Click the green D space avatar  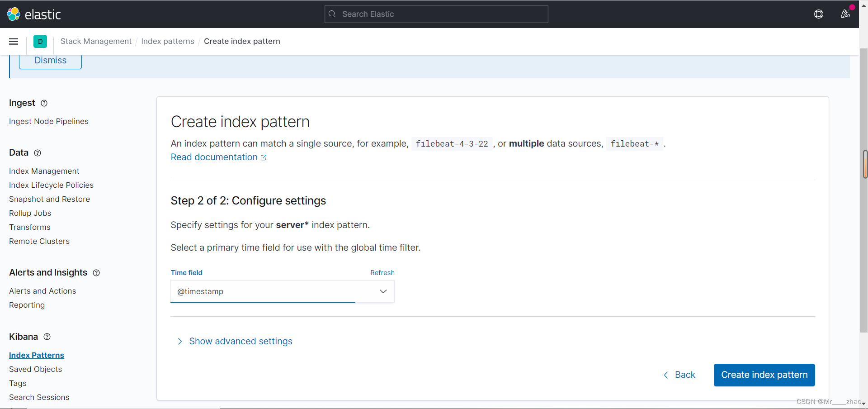click(40, 42)
